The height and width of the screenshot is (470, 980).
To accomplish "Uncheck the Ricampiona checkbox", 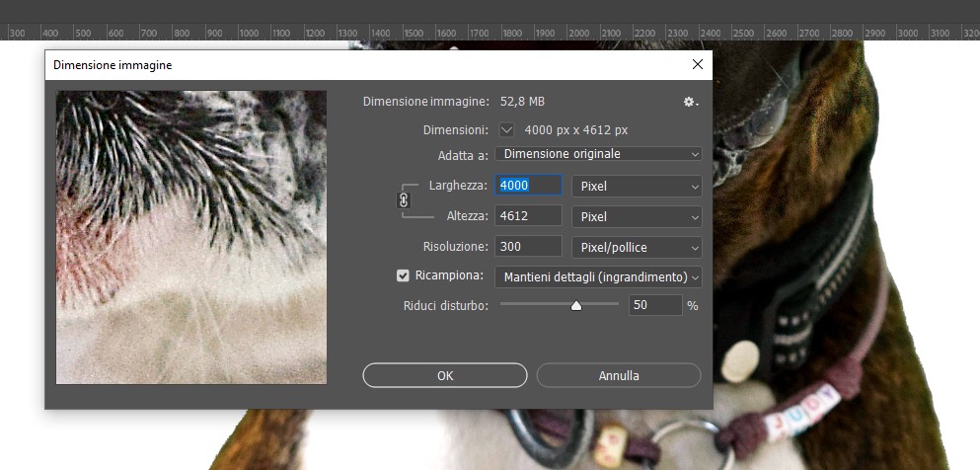I will pyautogui.click(x=403, y=275).
